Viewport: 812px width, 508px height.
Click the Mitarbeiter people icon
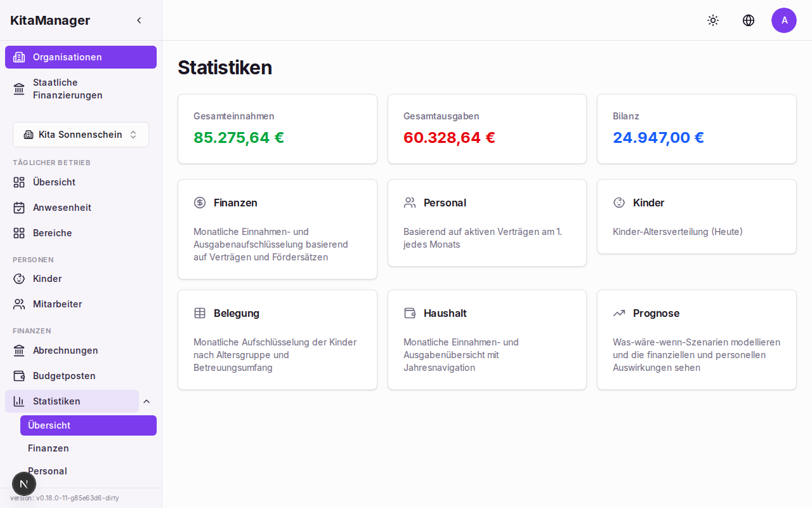(x=19, y=304)
